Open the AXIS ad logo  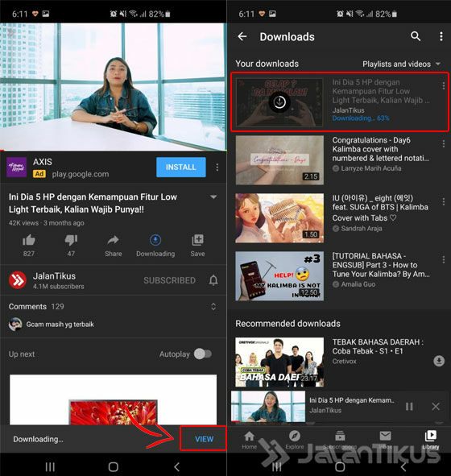tap(16, 167)
